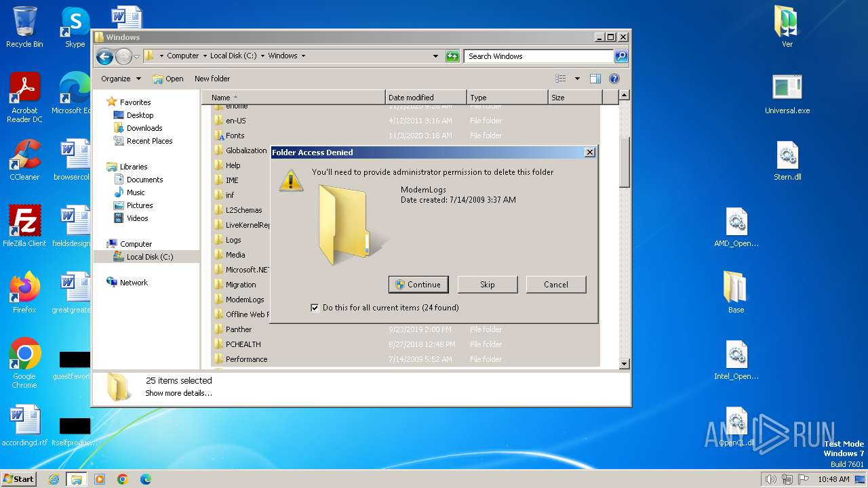Screen dimensions: 868x488
Task: Expand the Computer breadcrumb dropdown arrow
Action: click(x=205, y=56)
